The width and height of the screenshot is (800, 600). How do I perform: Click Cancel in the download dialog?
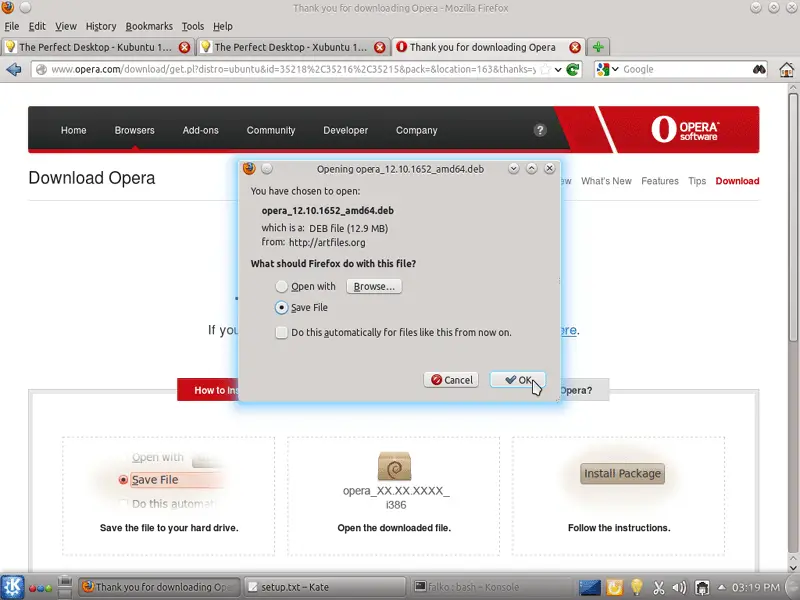pyautogui.click(x=451, y=380)
